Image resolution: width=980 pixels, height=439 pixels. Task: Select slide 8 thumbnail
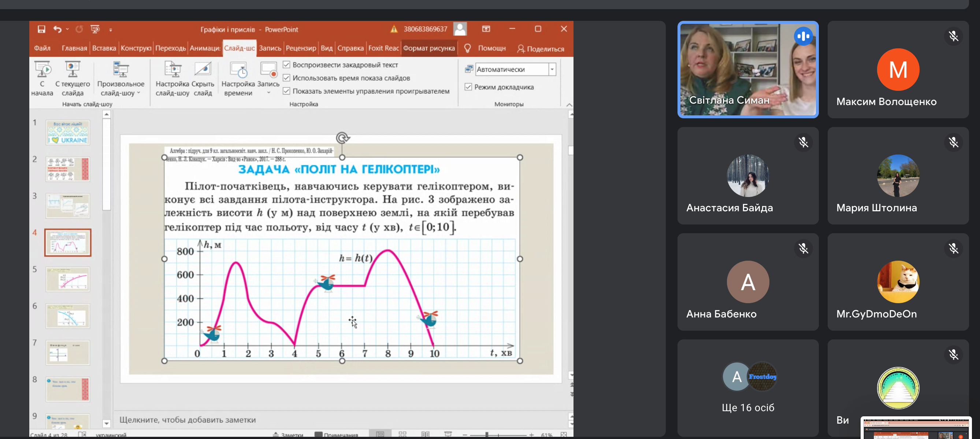(68, 389)
